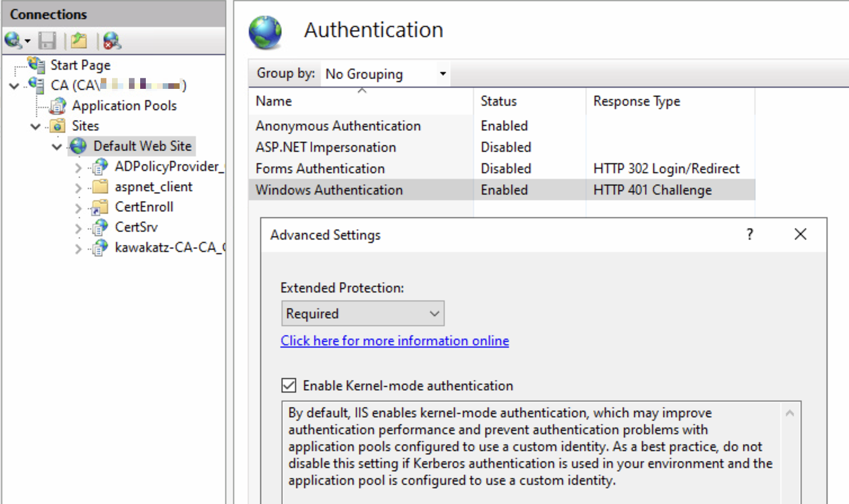
Task: Toggle Enable Kernel-mode authentication checkbox
Action: click(289, 385)
